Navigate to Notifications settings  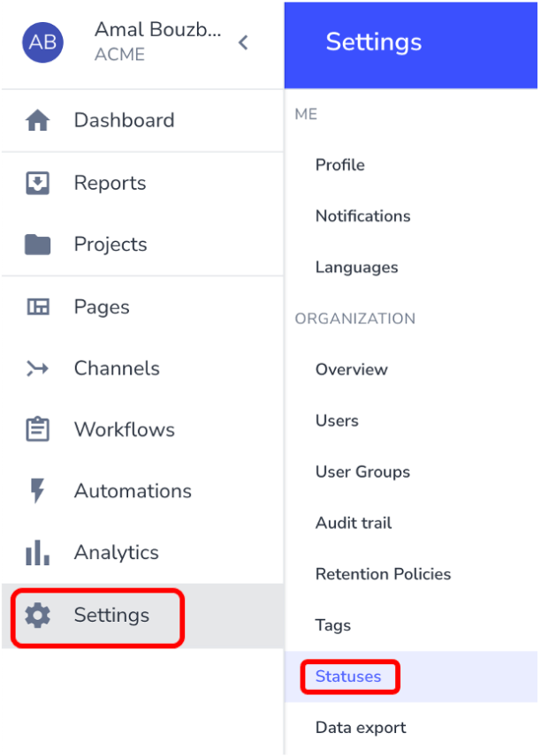tap(362, 215)
